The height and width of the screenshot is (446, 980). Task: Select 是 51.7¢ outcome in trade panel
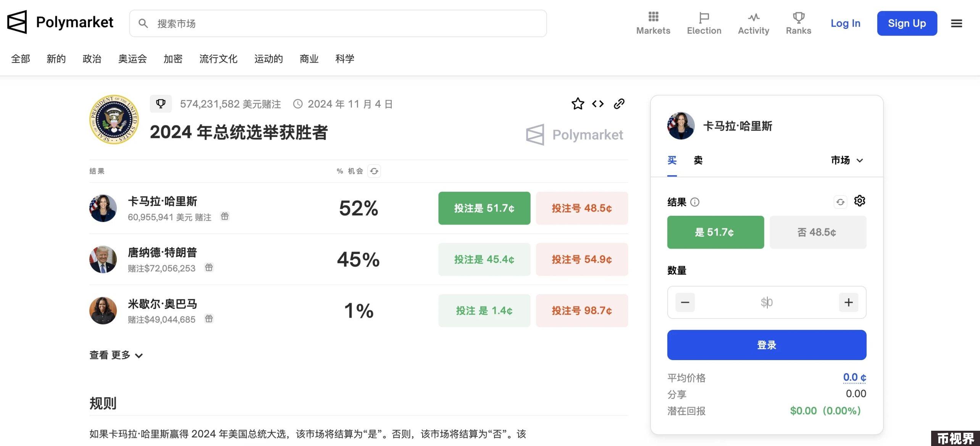click(715, 232)
